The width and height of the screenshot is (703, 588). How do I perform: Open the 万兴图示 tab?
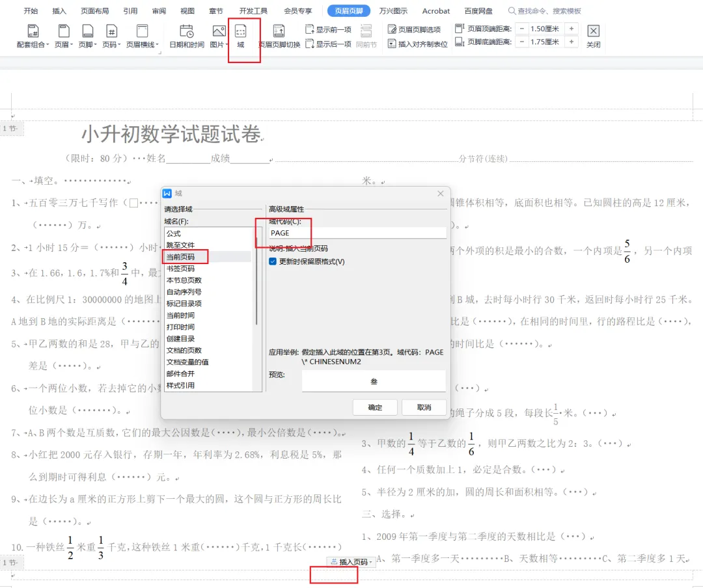[393, 11]
